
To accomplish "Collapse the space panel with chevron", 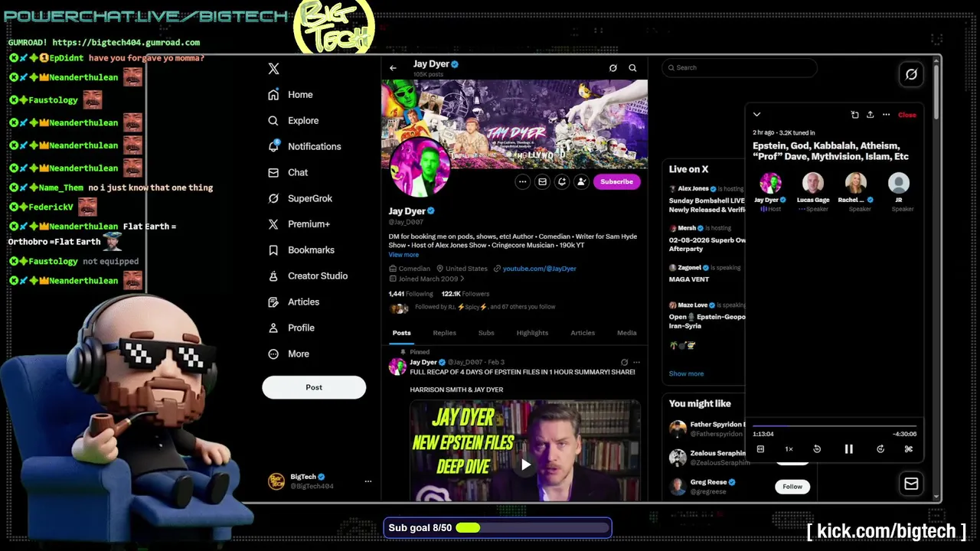I will click(756, 115).
